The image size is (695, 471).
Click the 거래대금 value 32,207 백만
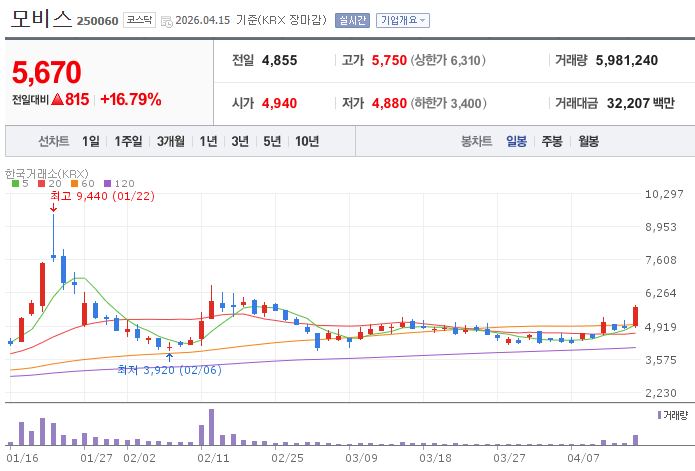(641, 103)
